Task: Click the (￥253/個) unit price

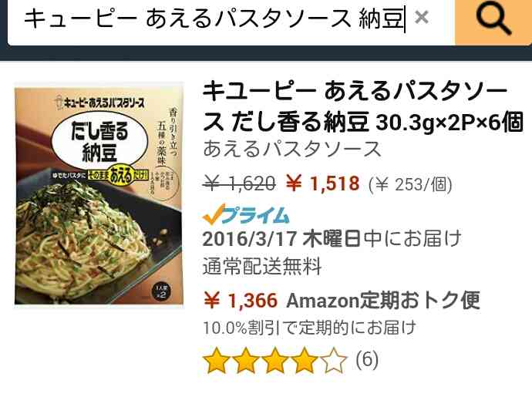Action: coord(410,184)
